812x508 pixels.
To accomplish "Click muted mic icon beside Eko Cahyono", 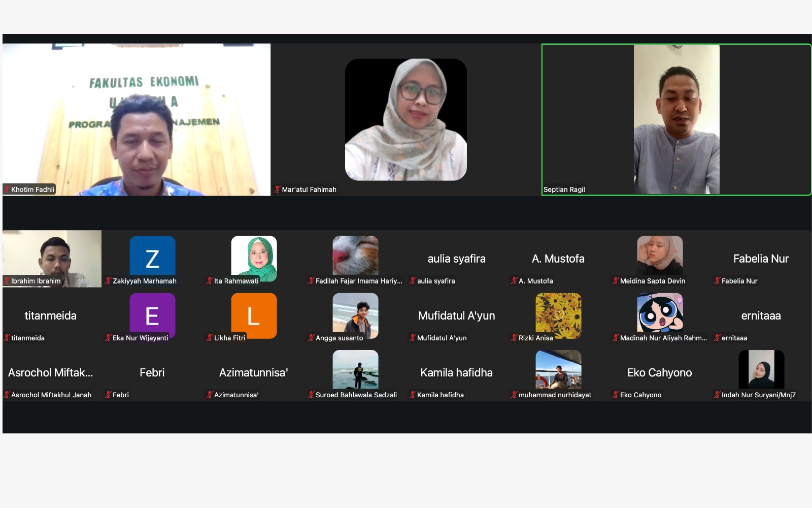I will [x=616, y=395].
